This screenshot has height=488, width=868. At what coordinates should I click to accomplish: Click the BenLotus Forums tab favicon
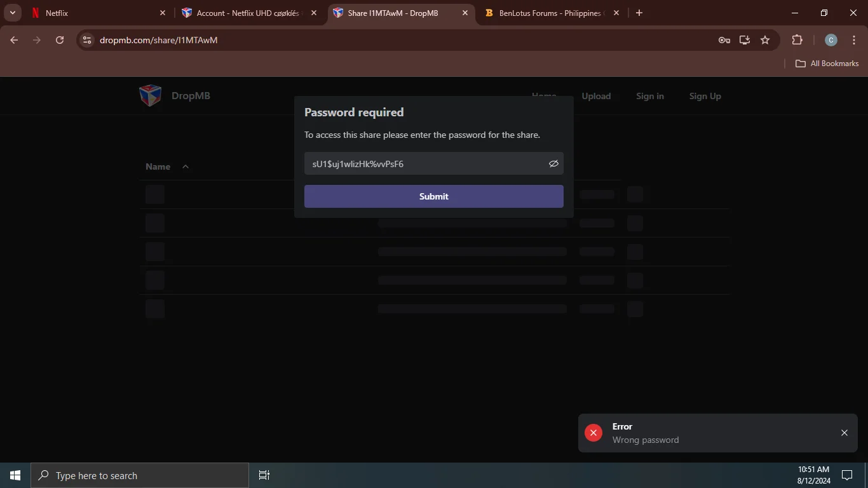489,13
